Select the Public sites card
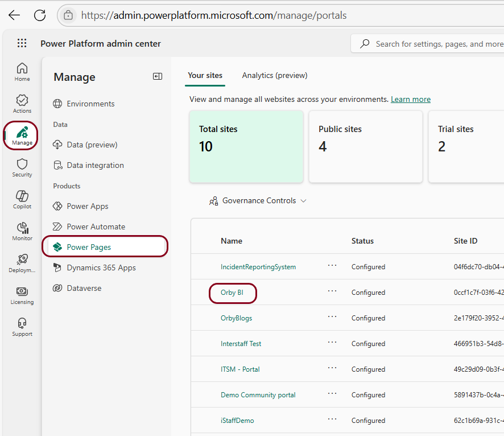This screenshot has width=504, height=436. click(365, 147)
